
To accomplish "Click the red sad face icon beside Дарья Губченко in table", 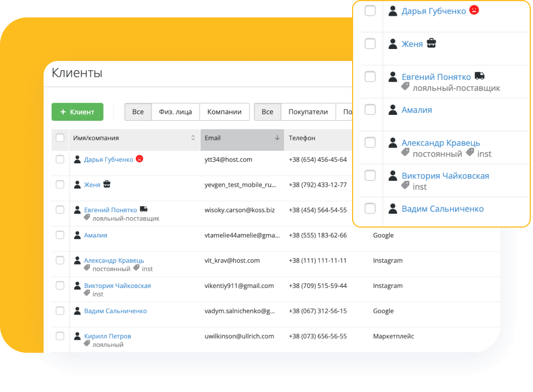I will 140,159.
